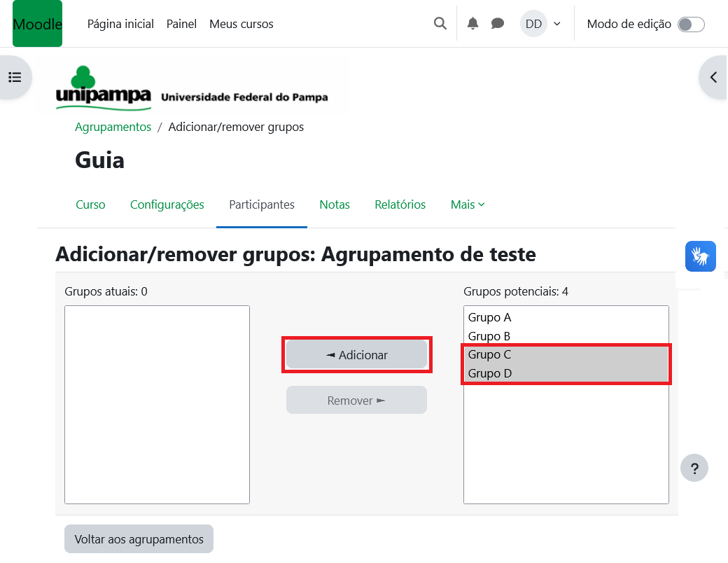Click the Moodle logo

click(37, 24)
